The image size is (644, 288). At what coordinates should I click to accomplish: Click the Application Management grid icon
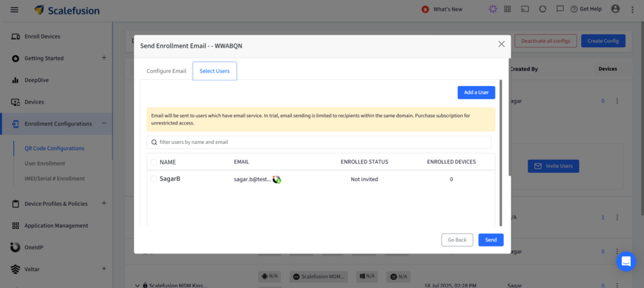coord(16,226)
